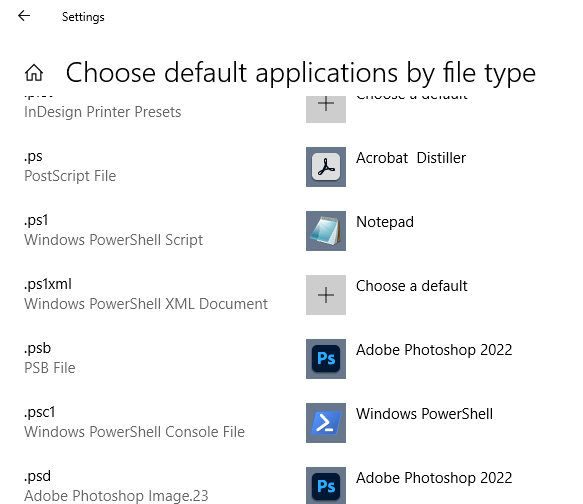Click the PostScript File description
583x504 pixels.
(x=70, y=176)
